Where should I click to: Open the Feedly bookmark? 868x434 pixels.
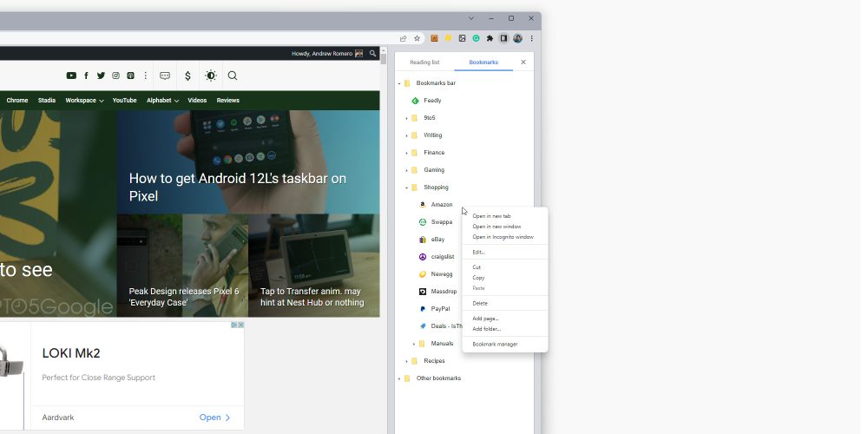click(431, 101)
